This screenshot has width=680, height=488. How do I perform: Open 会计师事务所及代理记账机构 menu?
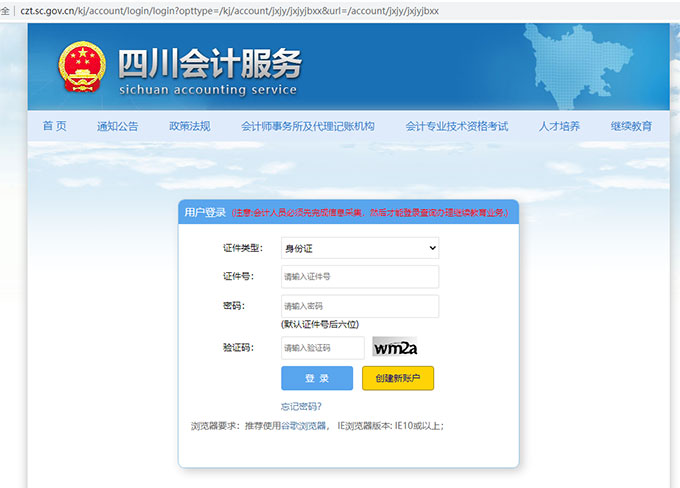307,126
